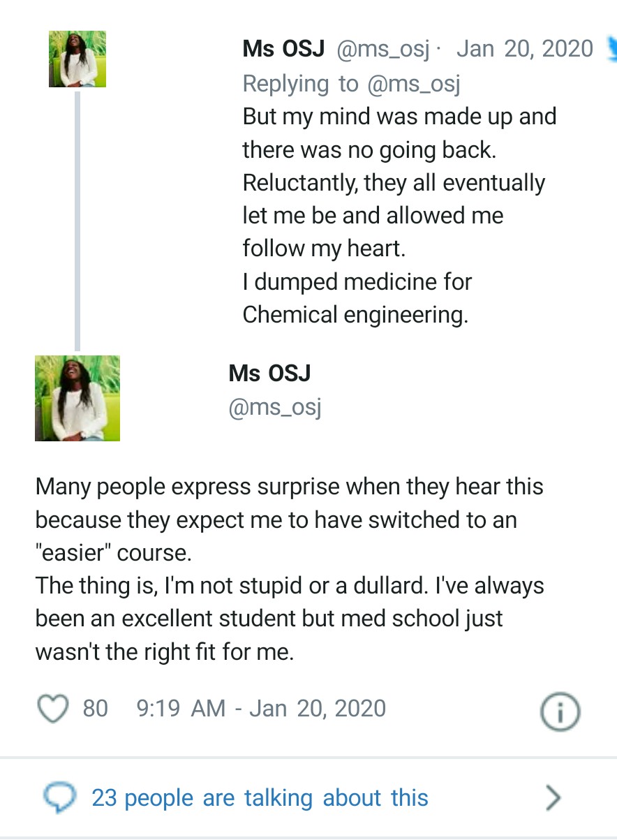
Task: Open the '23 people are talking about this' link
Action: point(260,798)
